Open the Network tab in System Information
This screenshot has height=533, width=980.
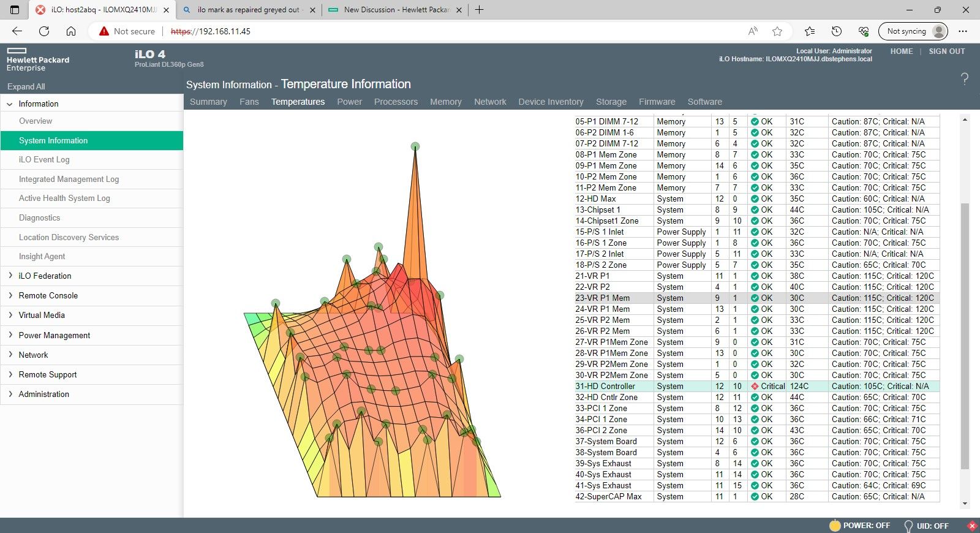click(490, 102)
